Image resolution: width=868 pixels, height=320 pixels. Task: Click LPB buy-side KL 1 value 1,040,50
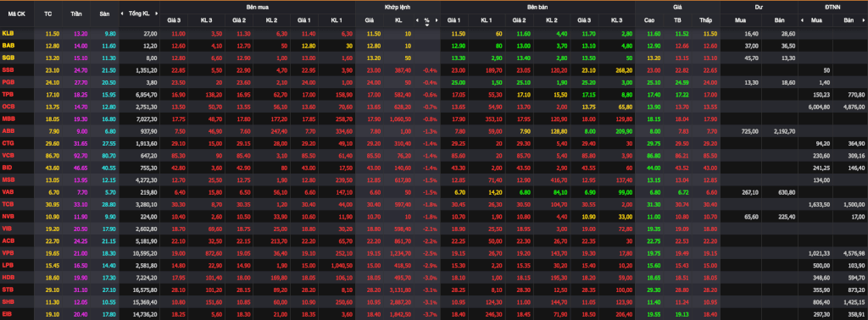coord(342,265)
